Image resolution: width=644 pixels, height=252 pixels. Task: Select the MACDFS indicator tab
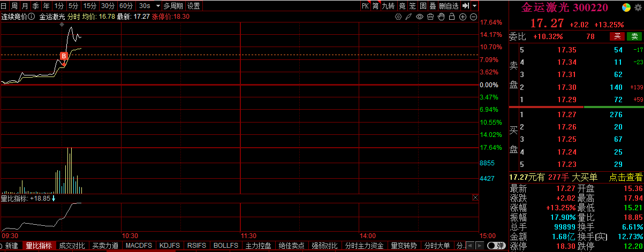point(139,246)
